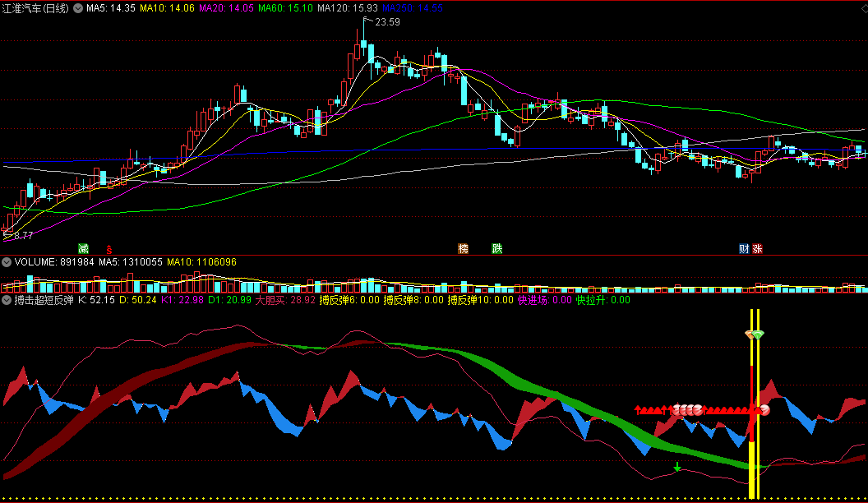This screenshot has width=868, height=503.
Task: Open dropdown next to 江淮汽车(日线) title
Action: click(x=78, y=8)
